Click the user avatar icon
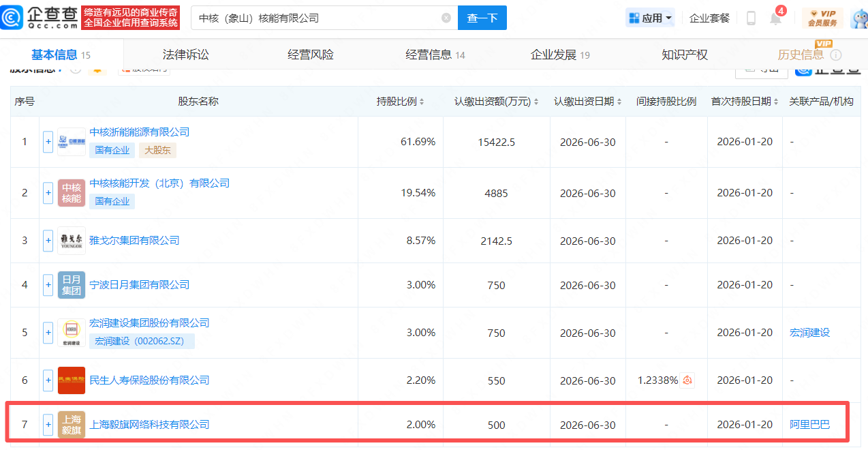868x450 pixels. 858,18
